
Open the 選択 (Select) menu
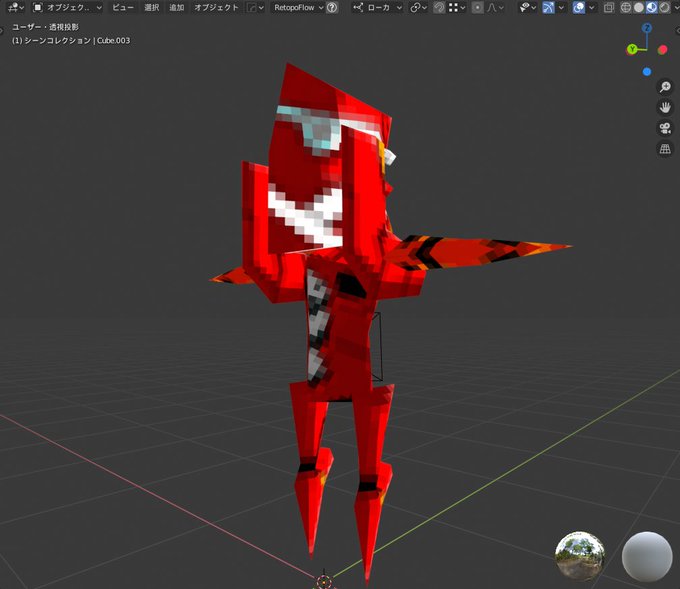pyautogui.click(x=152, y=7)
